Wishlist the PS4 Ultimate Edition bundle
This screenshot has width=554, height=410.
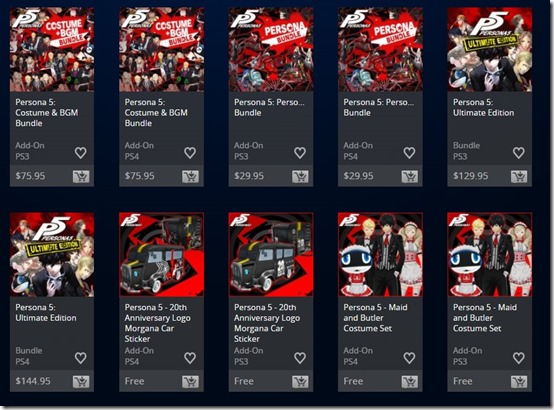(81, 358)
